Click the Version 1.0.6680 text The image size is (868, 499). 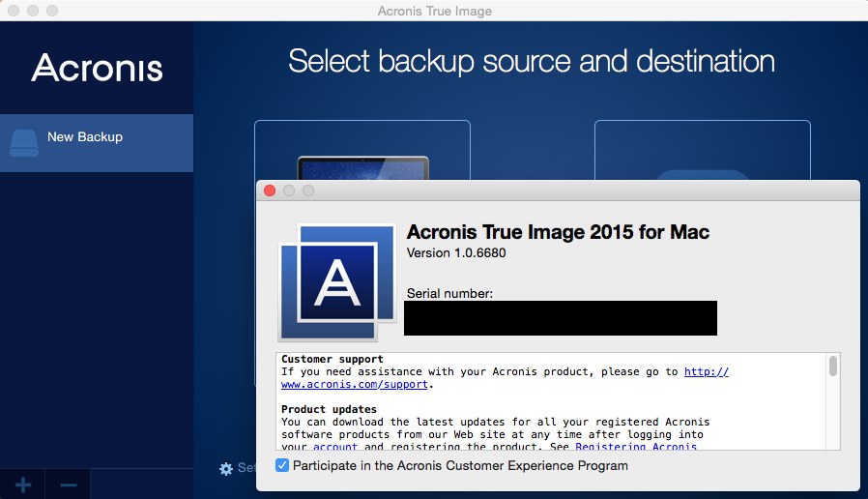(456, 253)
